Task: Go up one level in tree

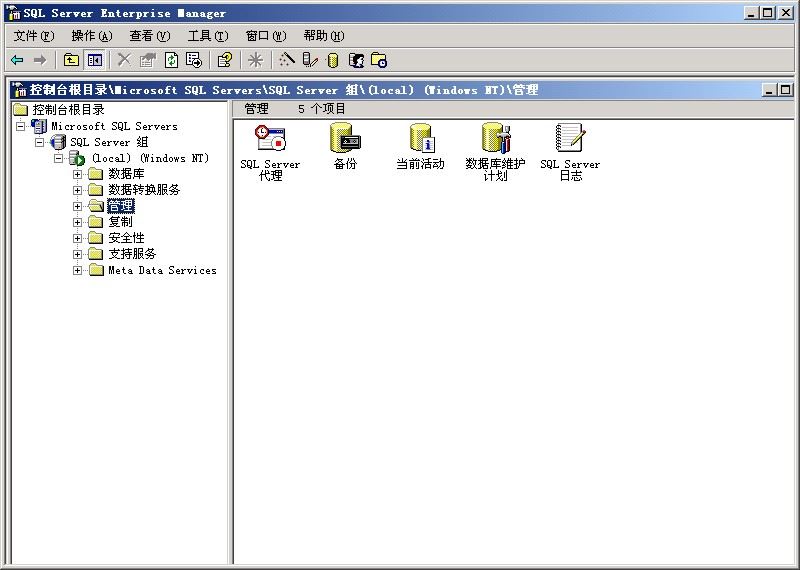Action: 71,60
